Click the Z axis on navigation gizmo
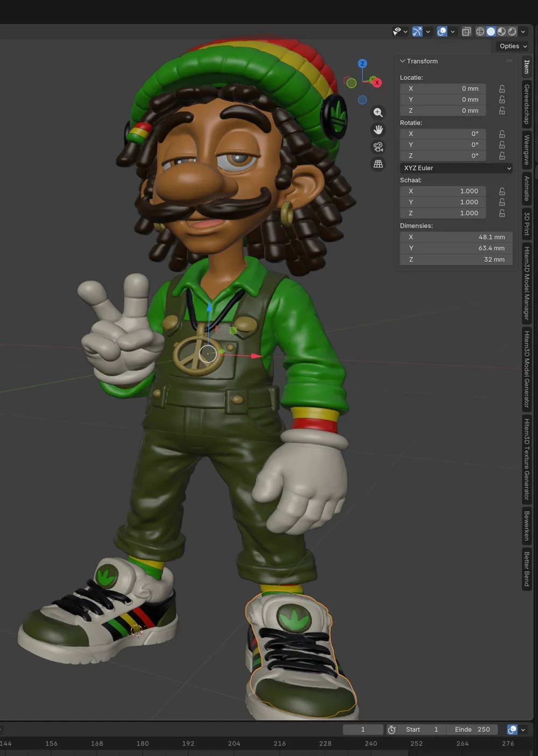This screenshot has width=538, height=756. 363,63
